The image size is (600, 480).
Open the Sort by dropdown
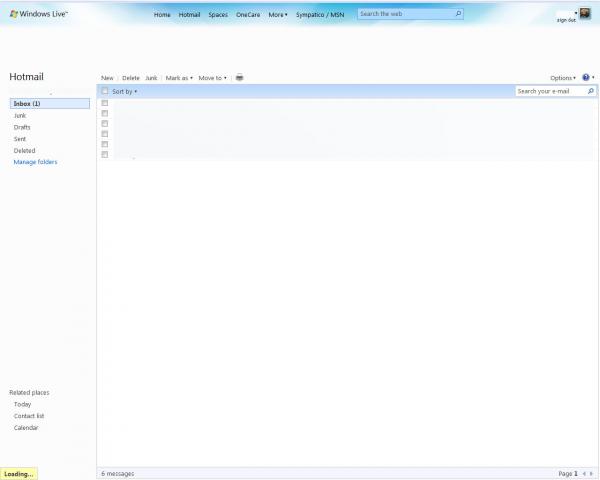pos(124,91)
